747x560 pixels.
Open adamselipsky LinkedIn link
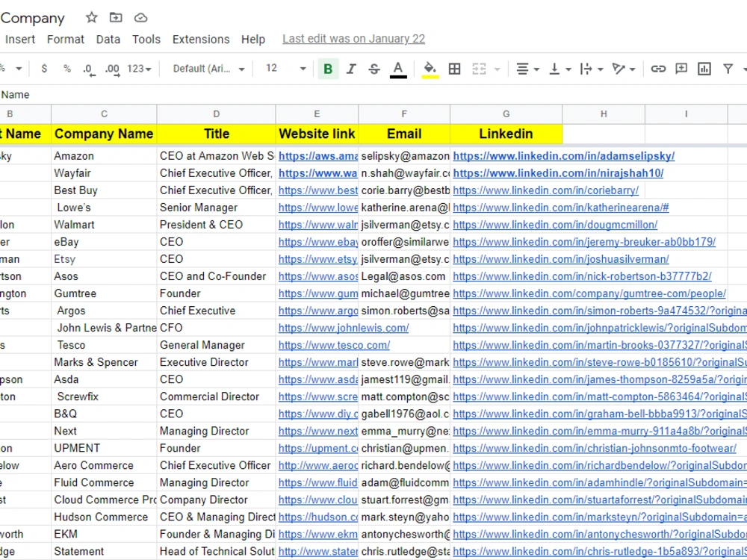(x=563, y=156)
